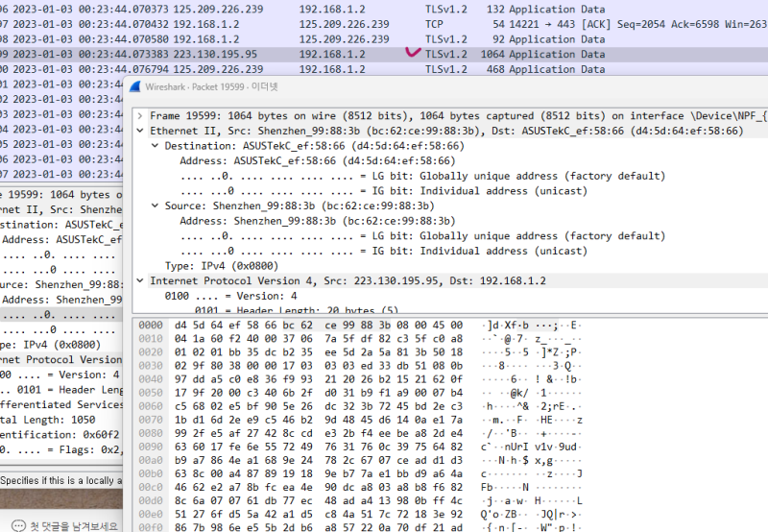Viewport: 768px width, 532px height.
Task: Click Identification: 0x60f2 in main window
Action: pyautogui.click(x=60, y=435)
